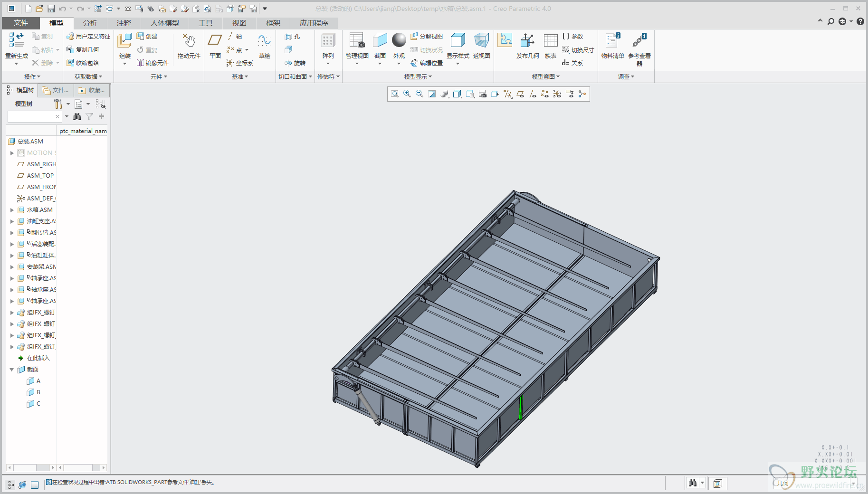This screenshot has width=868, height=494.
Task: Click the Display Style (显示样式) icon
Action: 458,41
